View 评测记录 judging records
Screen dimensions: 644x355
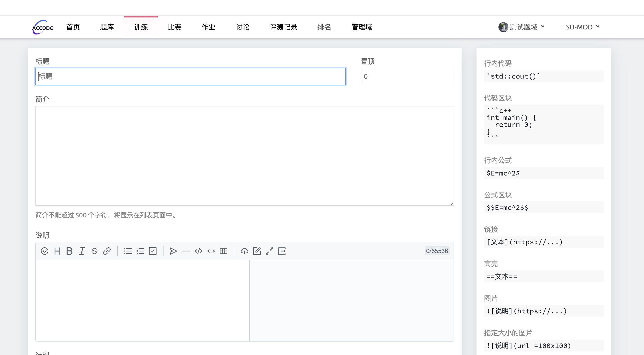tap(283, 27)
